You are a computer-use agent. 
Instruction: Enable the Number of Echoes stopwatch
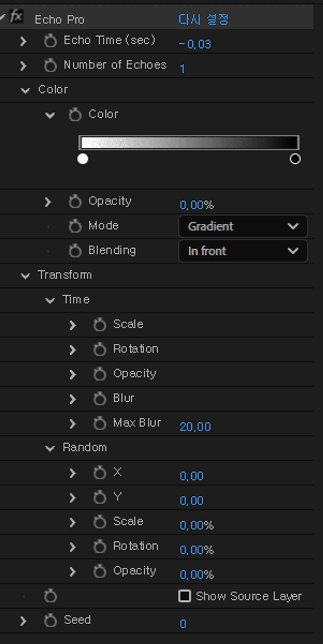(x=50, y=66)
